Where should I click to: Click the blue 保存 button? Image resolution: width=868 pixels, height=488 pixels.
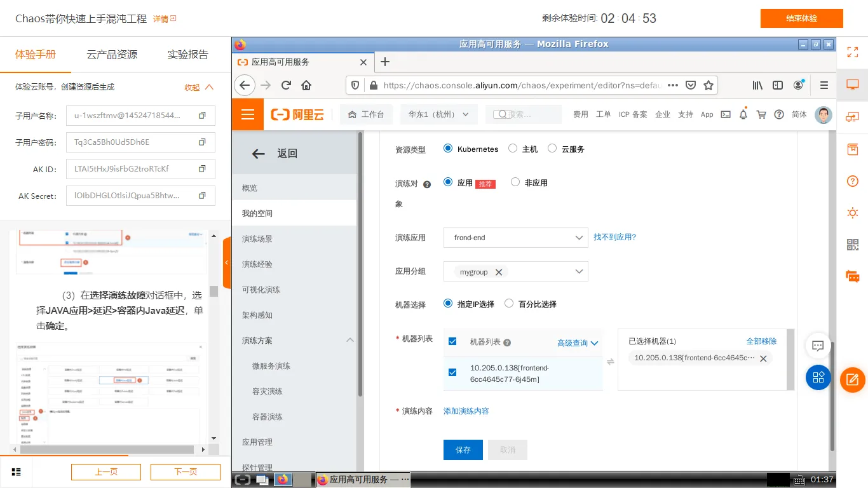463,450
